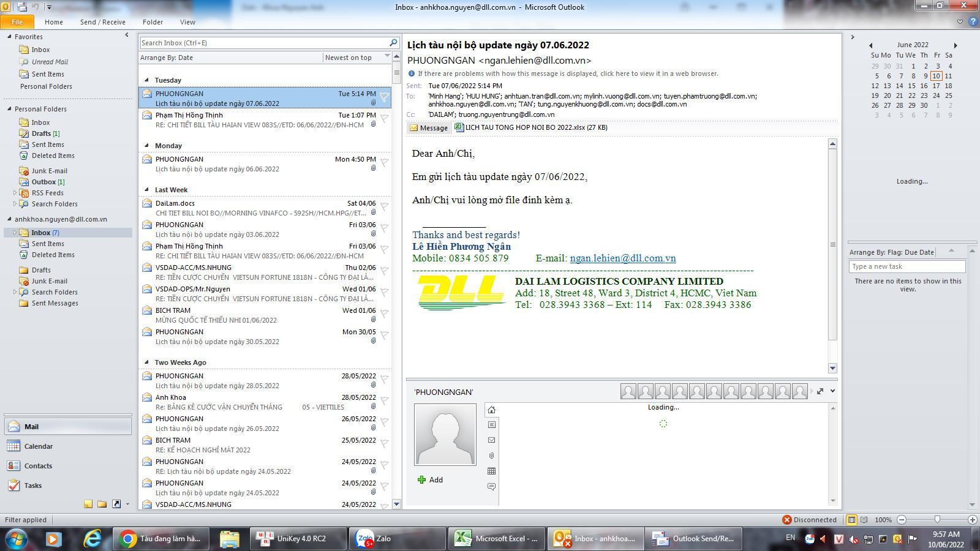Show mail envelope icon in People Pane
This screenshot has height=551, width=980.
click(491, 440)
